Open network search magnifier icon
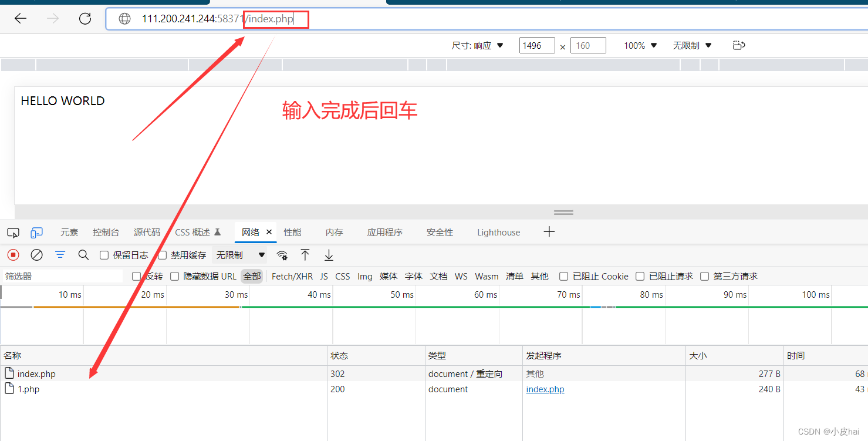The image size is (868, 441). tap(83, 255)
